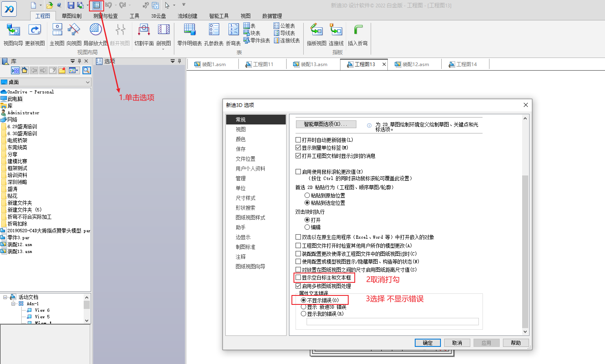The image size is (605, 364).
Task: Click the Help (帮助) button
Action: pyautogui.click(x=516, y=343)
